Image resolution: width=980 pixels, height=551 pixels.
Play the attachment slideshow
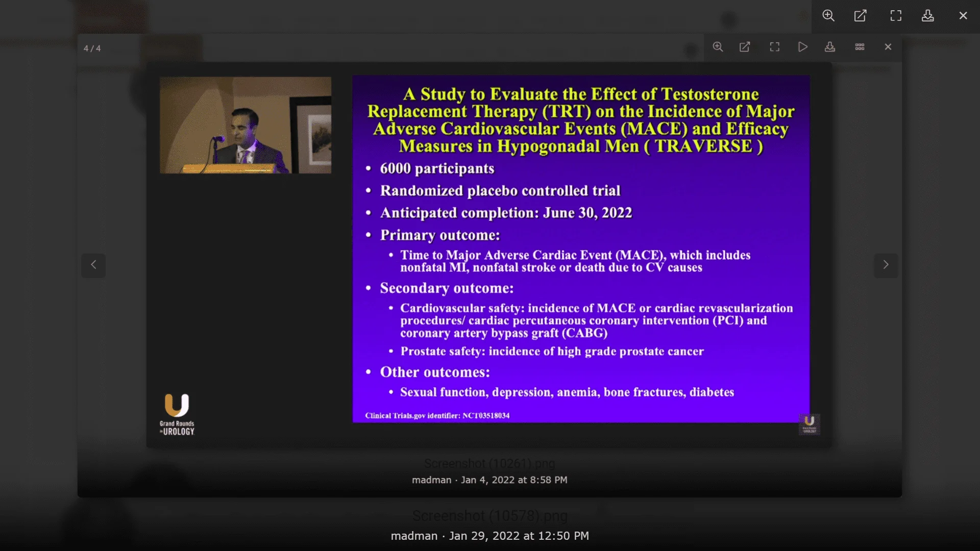(802, 46)
